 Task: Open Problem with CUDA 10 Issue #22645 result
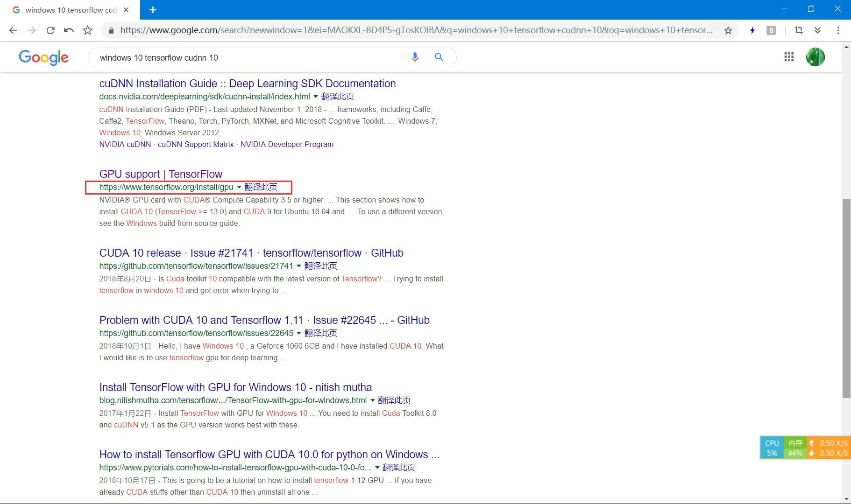264,320
